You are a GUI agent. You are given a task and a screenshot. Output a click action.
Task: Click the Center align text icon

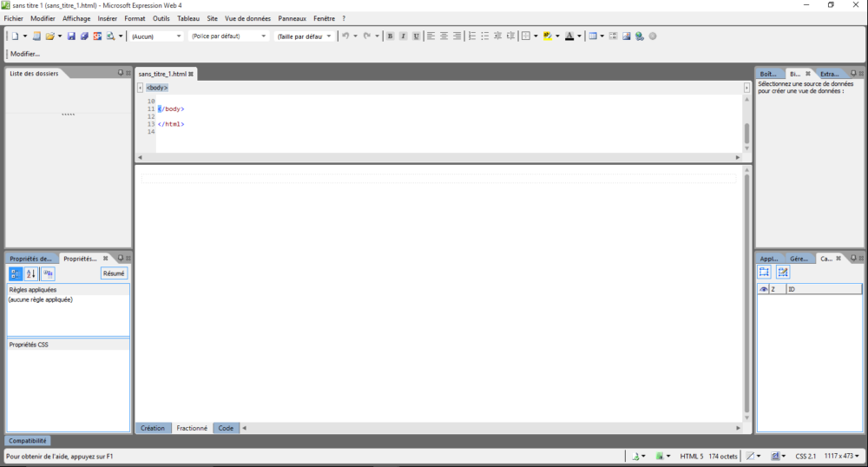coord(444,36)
